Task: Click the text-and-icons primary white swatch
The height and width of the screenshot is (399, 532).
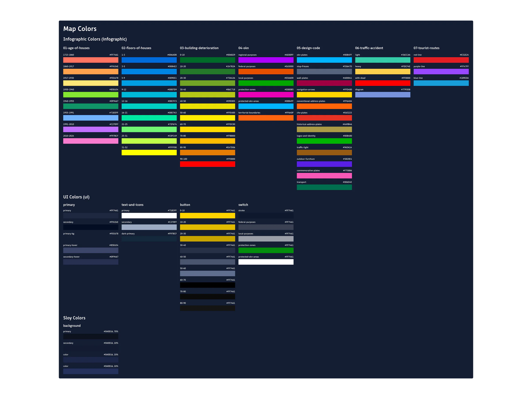Action: click(x=149, y=215)
